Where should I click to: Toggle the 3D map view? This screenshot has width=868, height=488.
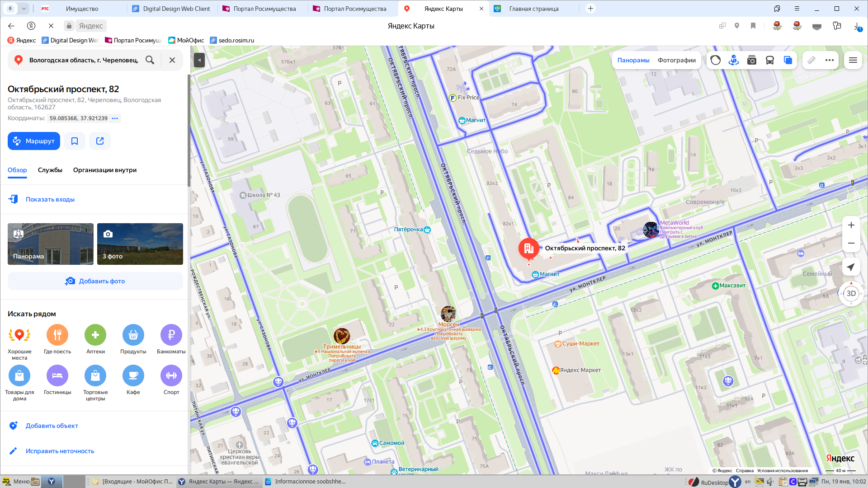pyautogui.click(x=851, y=293)
